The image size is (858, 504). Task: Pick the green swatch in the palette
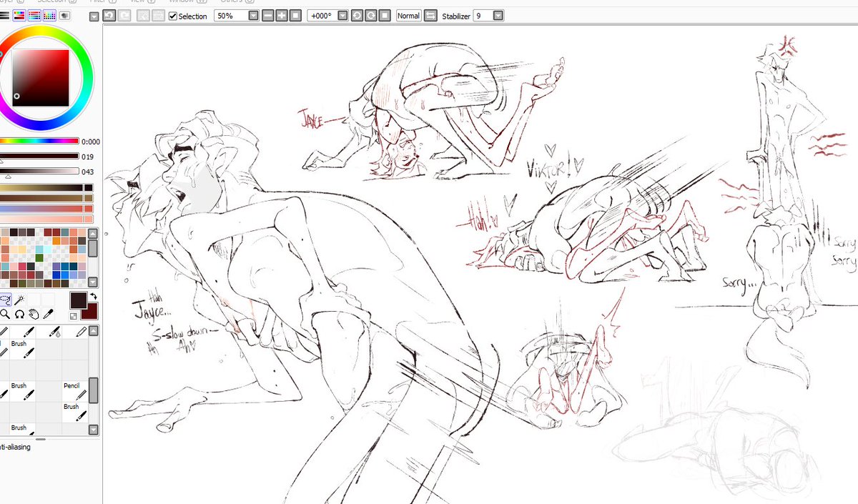pyautogui.click(x=40, y=258)
